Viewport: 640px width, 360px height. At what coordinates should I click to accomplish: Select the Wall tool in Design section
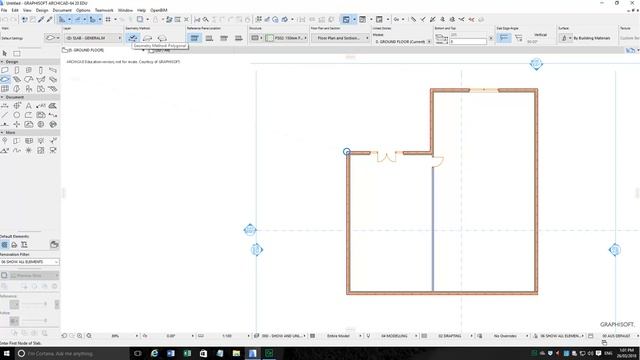coord(5,70)
